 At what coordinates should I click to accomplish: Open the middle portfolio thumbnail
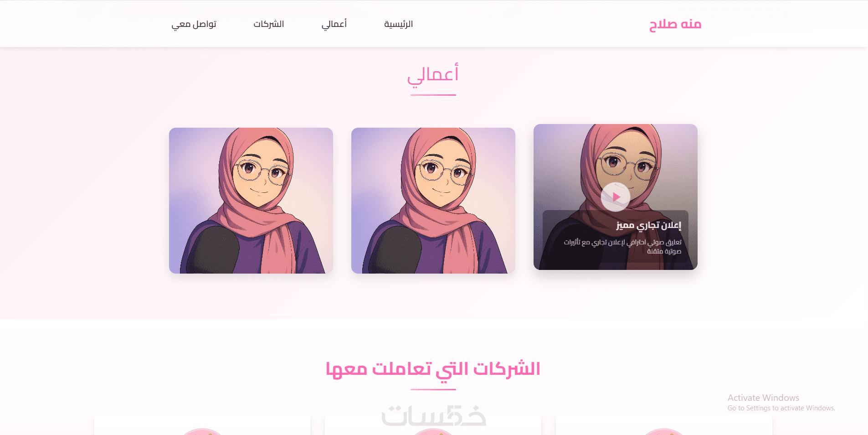[x=433, y=201]
